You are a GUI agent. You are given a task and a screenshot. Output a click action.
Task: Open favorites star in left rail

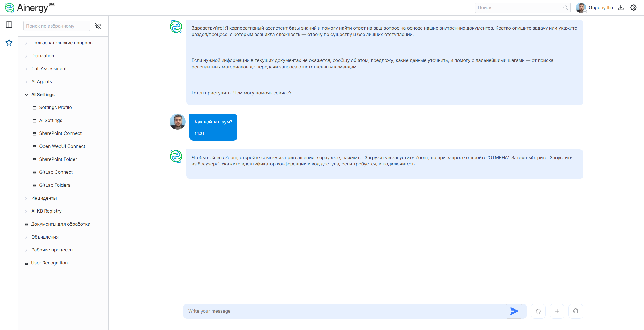click(x=9, y=43)
